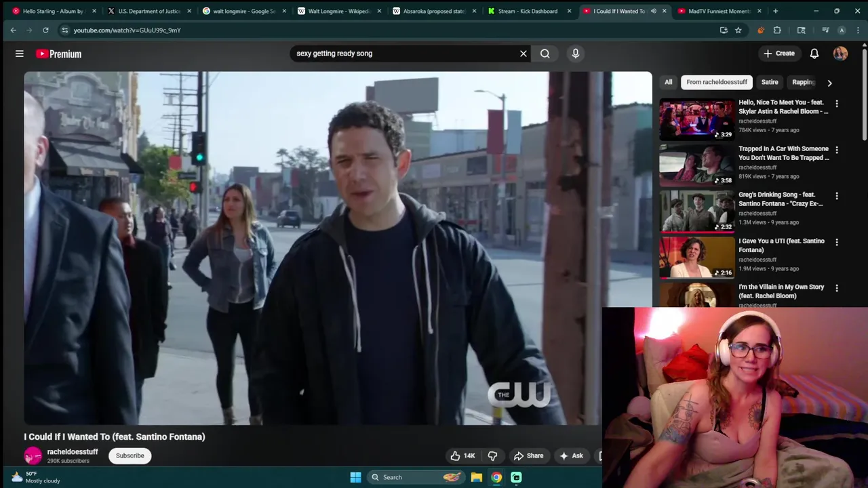Open the Chrome profile A avatar

click(842, 30)
